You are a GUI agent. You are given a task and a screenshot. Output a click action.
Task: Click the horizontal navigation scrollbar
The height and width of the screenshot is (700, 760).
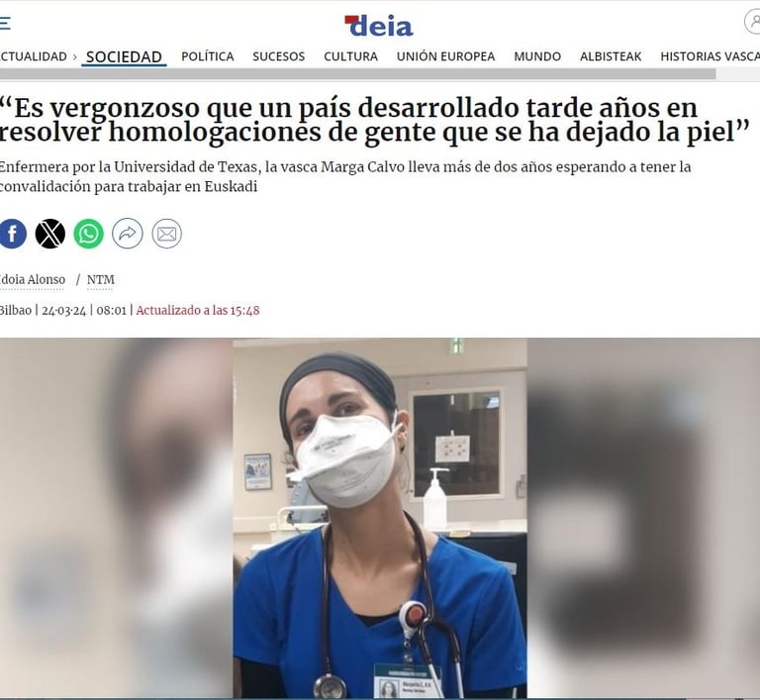(x=357, y=73)
